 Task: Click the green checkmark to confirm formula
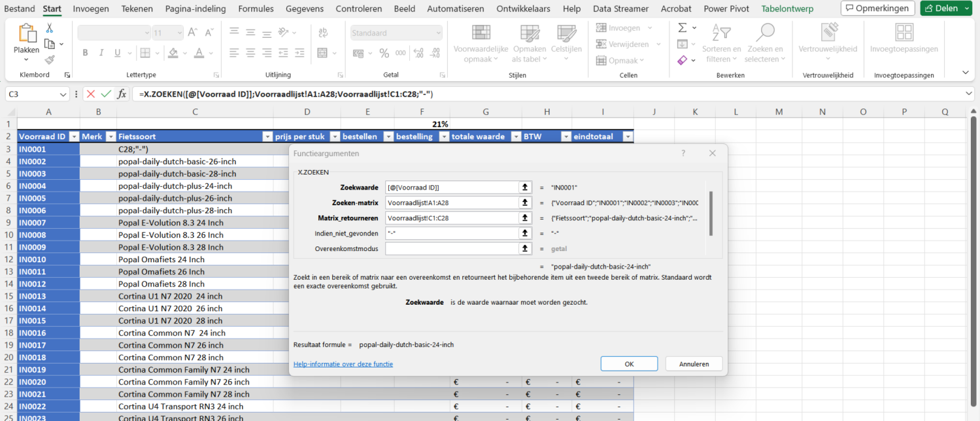[106, 93]
